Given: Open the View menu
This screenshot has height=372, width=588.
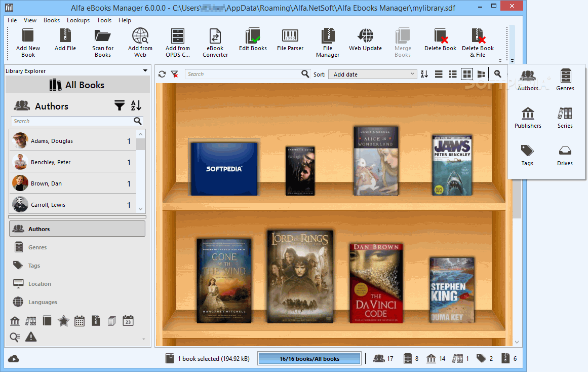Looking at the screenshot, I should click(x=30, y=20).
